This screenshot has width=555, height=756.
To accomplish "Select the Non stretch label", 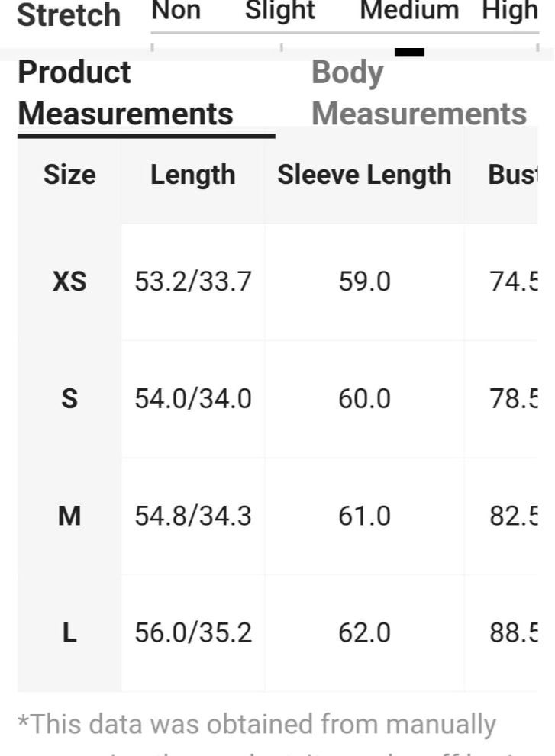I will click(x=176, y=10).
